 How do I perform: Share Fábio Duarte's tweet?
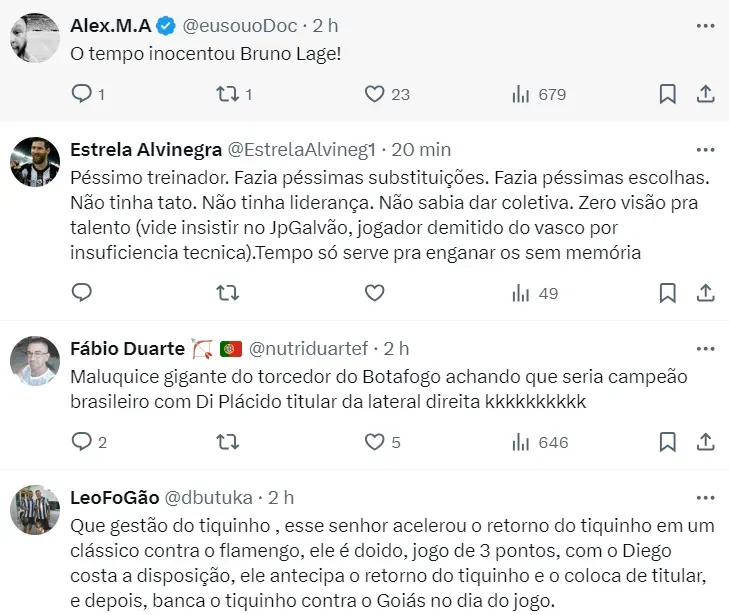(705, 442)
